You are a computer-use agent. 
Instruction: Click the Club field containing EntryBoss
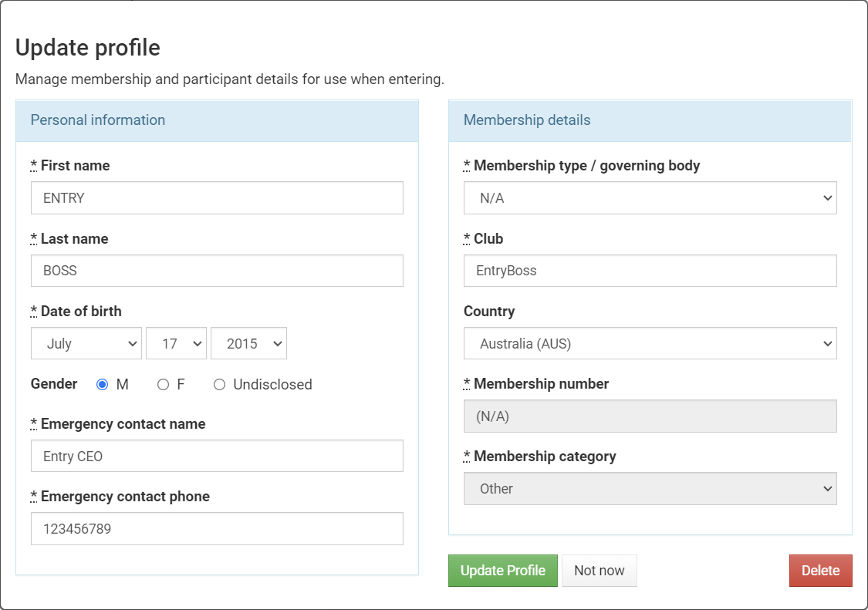[650, 271]
